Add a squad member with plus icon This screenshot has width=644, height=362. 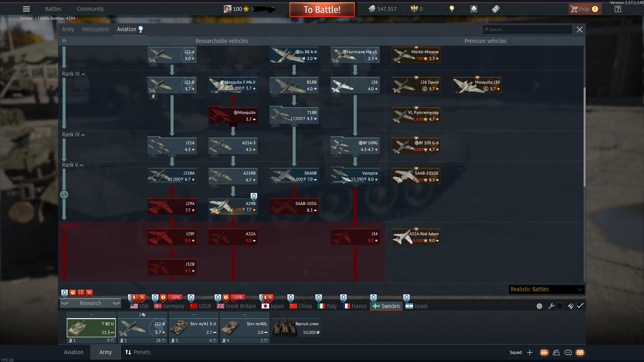(x=529, y=352)
